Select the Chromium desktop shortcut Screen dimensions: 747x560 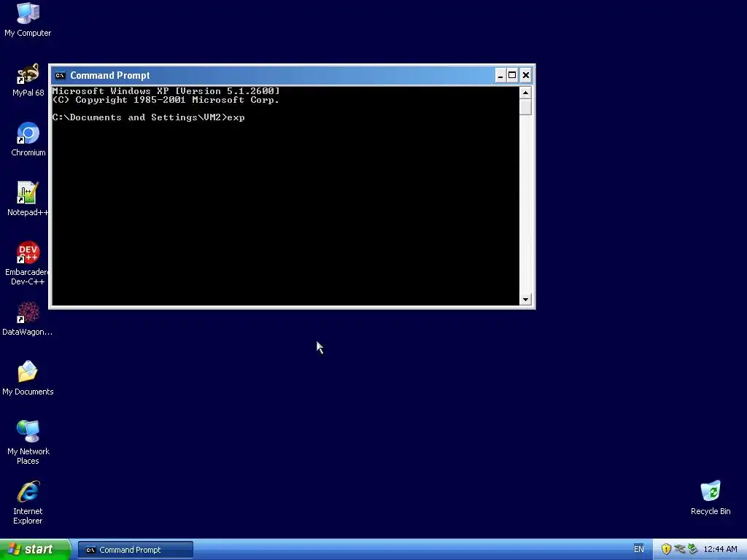click(28, 139)
